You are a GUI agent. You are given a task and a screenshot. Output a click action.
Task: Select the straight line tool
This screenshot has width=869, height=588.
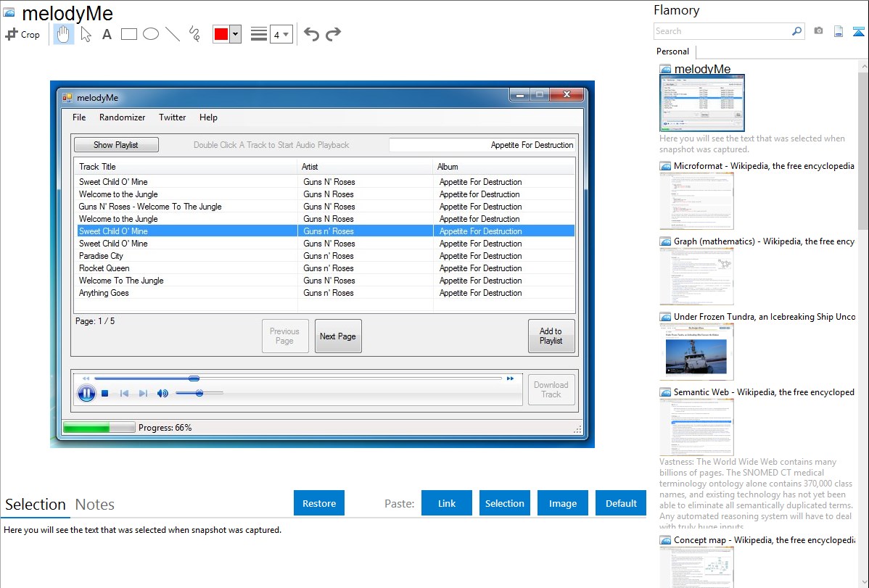pyautogui.click(x=173, y=34)
